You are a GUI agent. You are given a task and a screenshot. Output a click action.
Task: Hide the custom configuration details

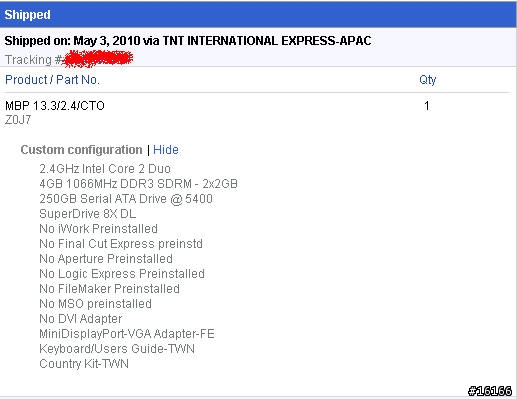pos(166,150)
